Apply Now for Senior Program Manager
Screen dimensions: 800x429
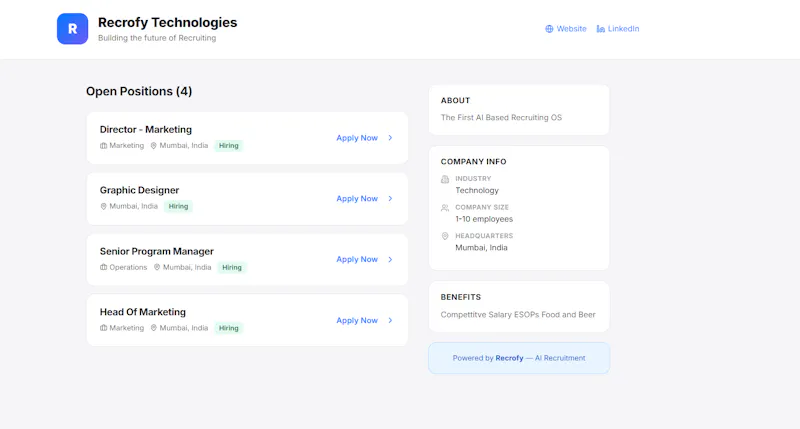pos(357,259)
